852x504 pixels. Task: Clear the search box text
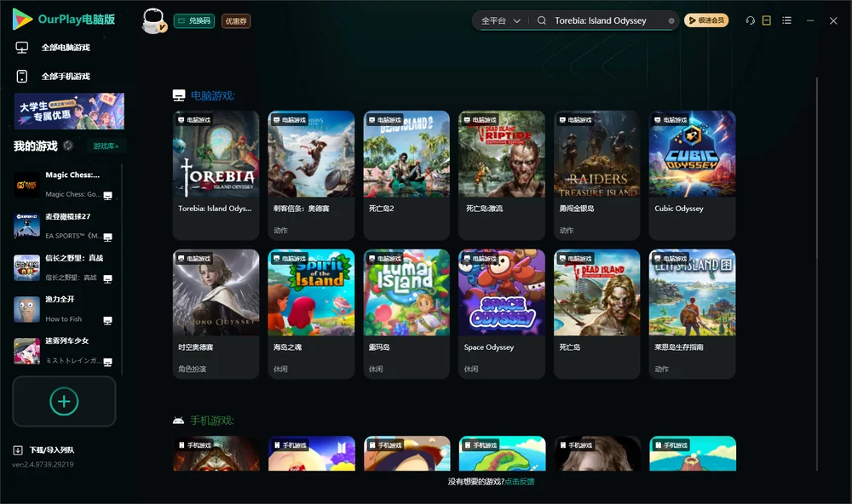pos(671,20)
